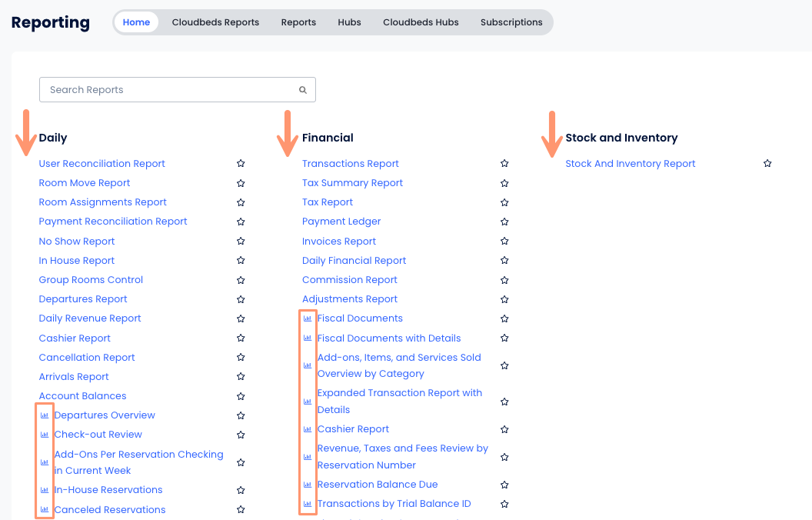Screen dimensions: 812x520
Task: Go to the Hubs tab
Action: pos(349,22)
